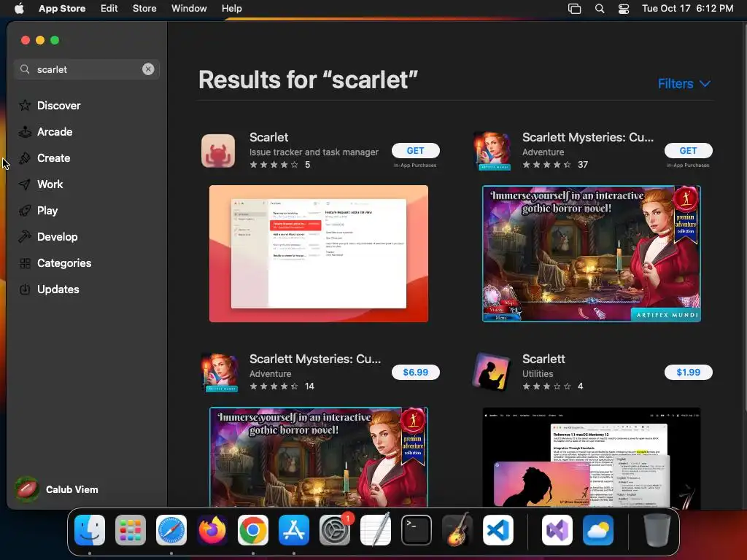Open the Calub Viem account avatar
The width and height of the screenshot is (747, 560).
click(x=27, y=489)
